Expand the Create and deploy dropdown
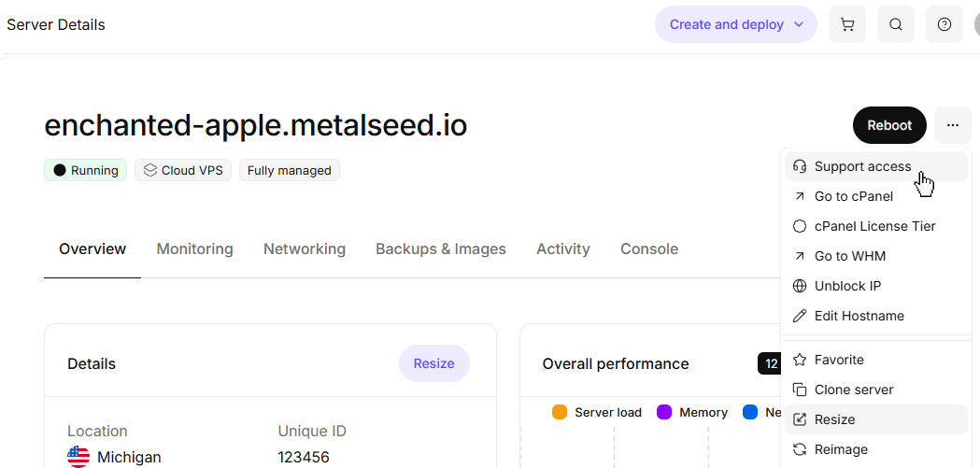The width and height of the screenshot is (980, 468). (x=736, y=24)
